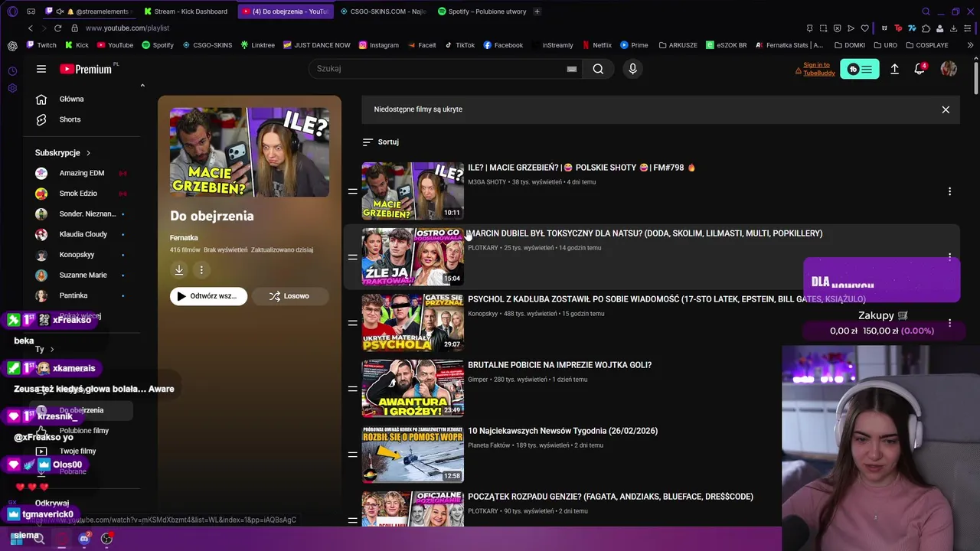Open the on-screen keyboard in the search box
Screen dimensions: 980x551
click(571, 69)
